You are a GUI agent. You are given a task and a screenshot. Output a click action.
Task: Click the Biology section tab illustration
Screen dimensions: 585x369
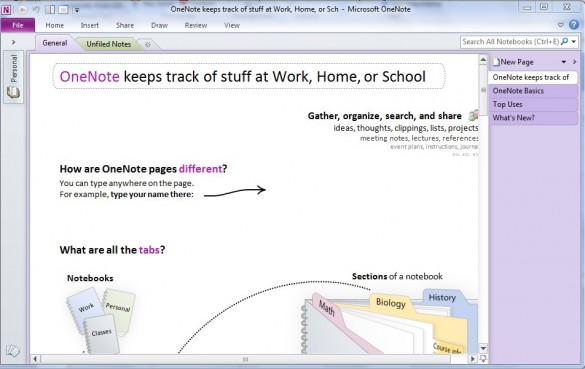pyautogui.click(x=391, y=302)
